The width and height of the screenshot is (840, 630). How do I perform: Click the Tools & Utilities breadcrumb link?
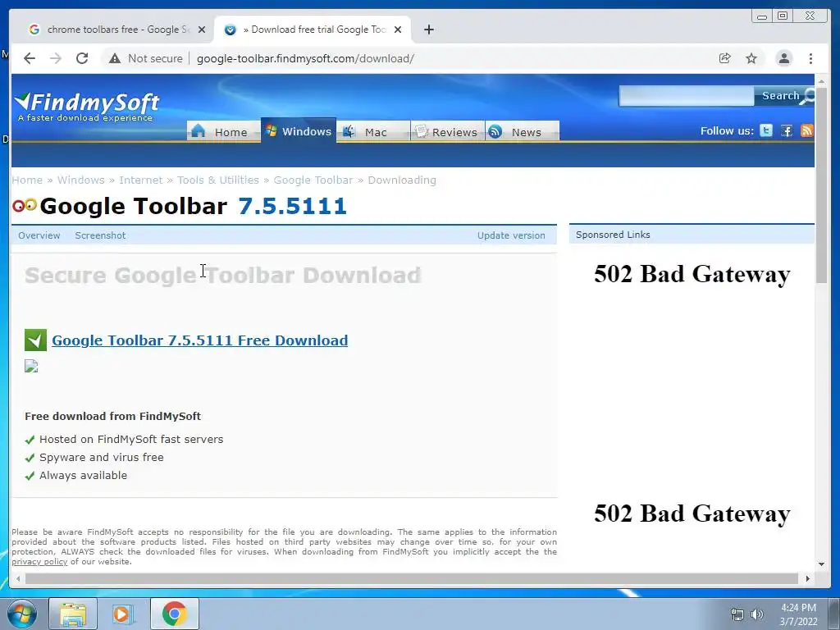(218, 180)
